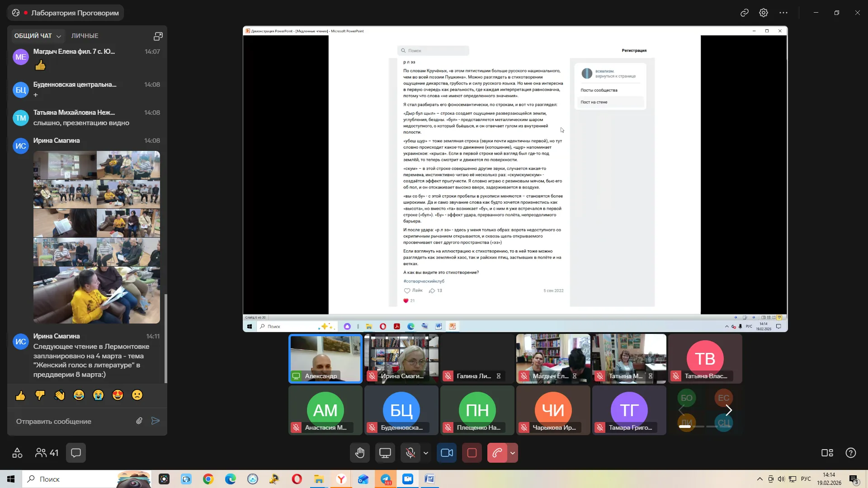Click the chat panel scrollbar
The height and width of the screenshot is (488, 868).
pos(165,338)
